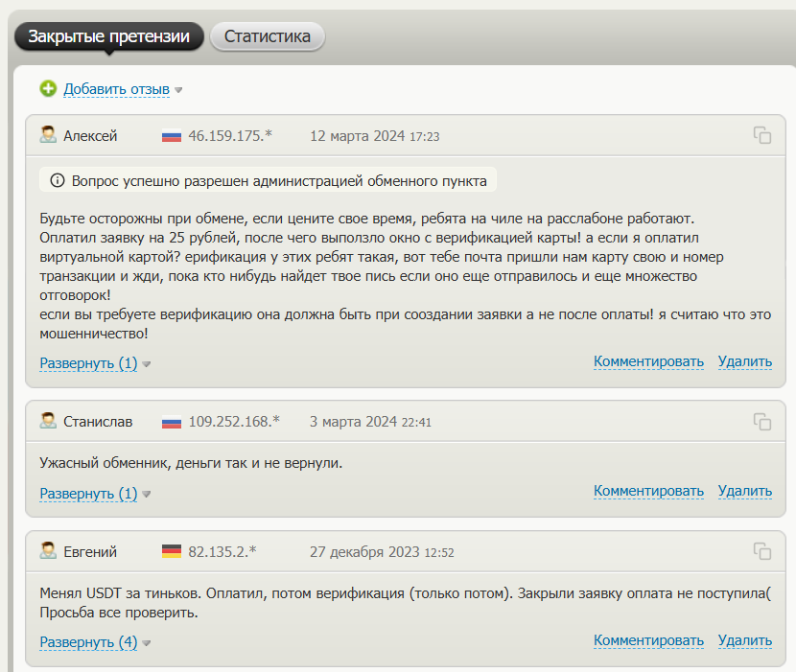Click the author name Евгений
Viewport: 796px width, 672px height.
[x=90, y=552]
